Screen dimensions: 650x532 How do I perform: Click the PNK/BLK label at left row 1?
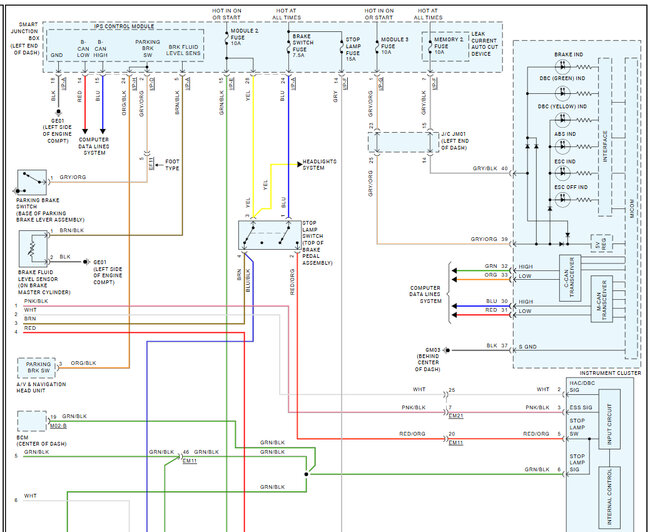coord(36,301)
